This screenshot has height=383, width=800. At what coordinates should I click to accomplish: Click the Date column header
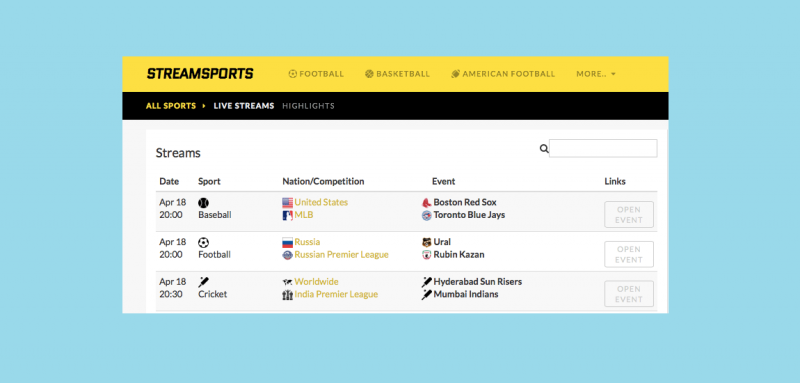(x=169, y=182)
